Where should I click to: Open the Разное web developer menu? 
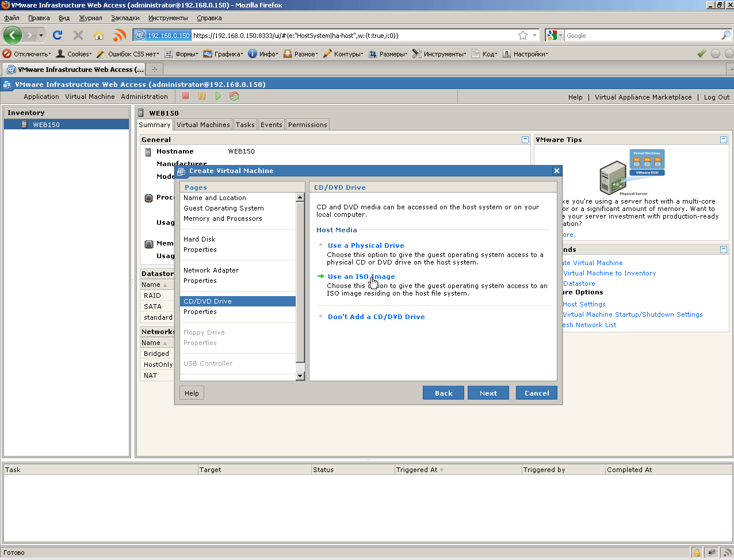(x=300, y=53)
